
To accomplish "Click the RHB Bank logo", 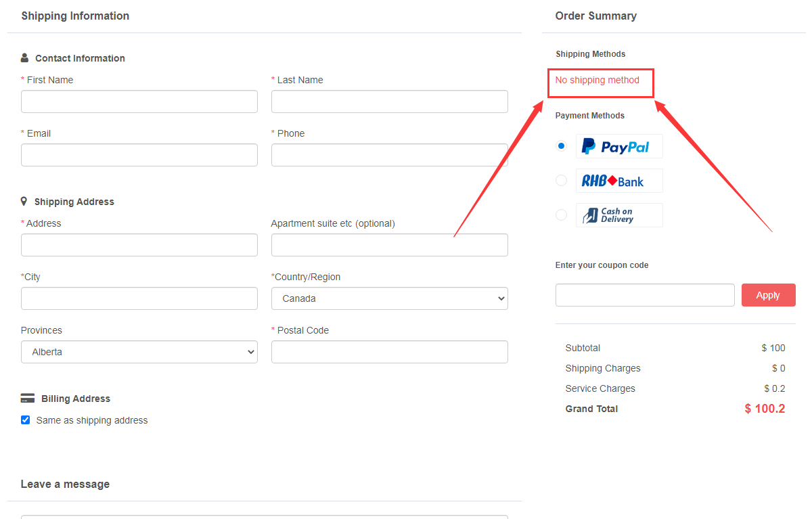I will click(x=618, y=181).
